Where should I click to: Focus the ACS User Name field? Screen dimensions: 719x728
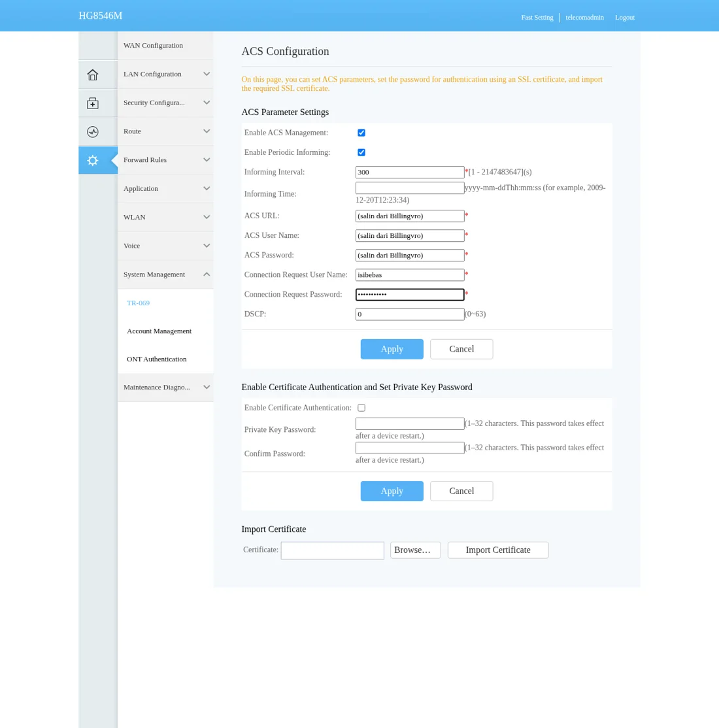click(410, 236)
